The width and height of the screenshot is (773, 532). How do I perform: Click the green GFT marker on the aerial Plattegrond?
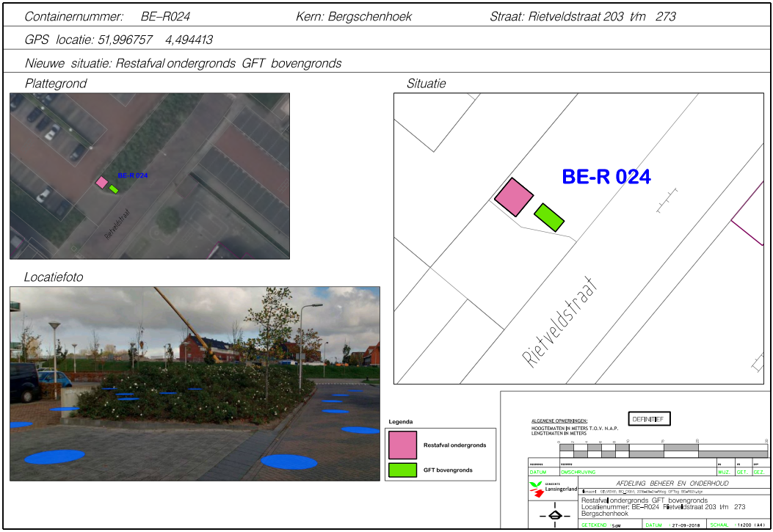tap(114, 189)
